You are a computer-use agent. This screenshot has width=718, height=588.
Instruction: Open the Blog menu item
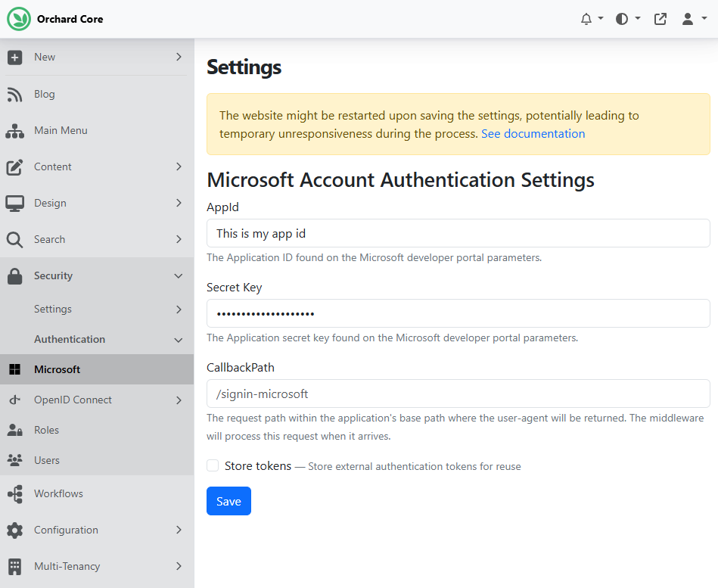pyautogui.click(x=97, y=95)
